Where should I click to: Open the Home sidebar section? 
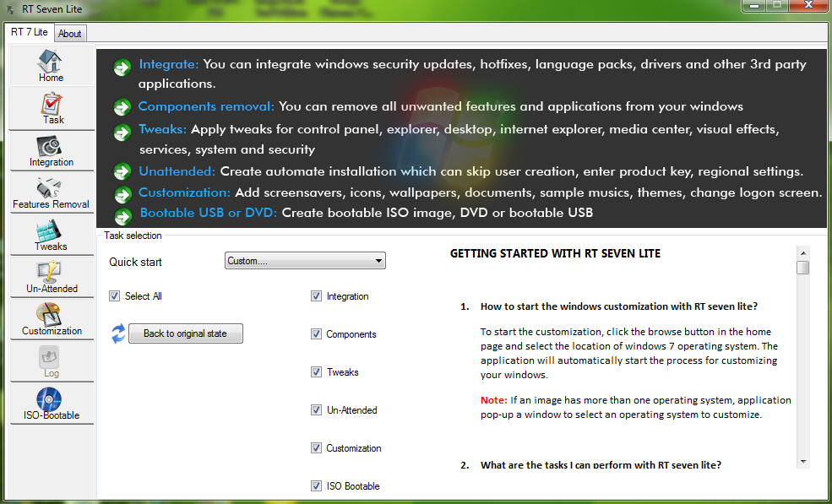point(52,65)
